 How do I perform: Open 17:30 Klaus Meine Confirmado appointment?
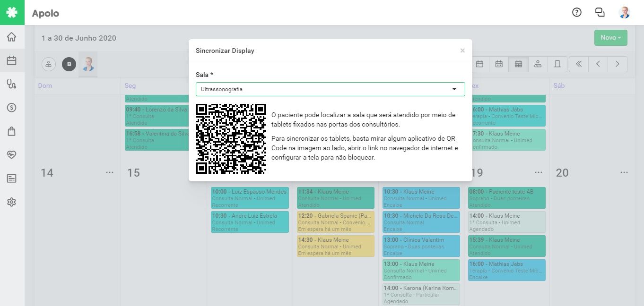pyautogui.click(x=508, y=140)
